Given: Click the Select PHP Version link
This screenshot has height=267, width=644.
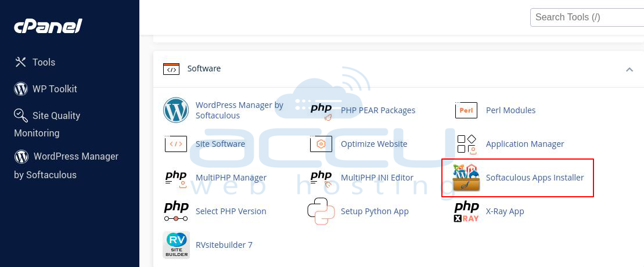Looking at the screenshot, I should (231, 211).
